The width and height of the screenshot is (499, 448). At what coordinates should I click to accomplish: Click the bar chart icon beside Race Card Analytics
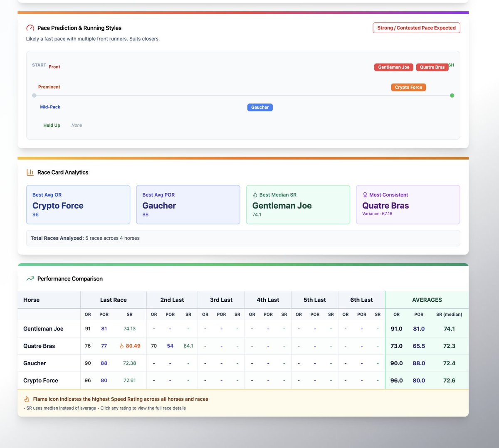pyautogui.click(x=30, y=172)
